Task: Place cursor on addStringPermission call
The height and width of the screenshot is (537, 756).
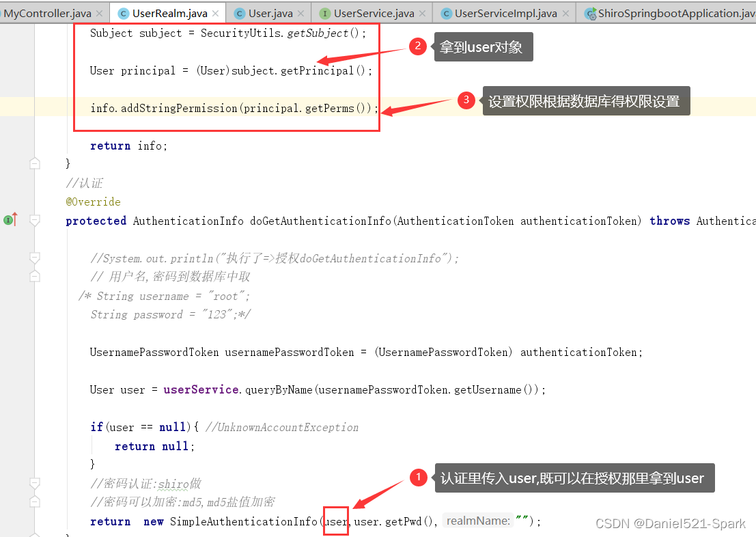Action: [x=179, y=108]
